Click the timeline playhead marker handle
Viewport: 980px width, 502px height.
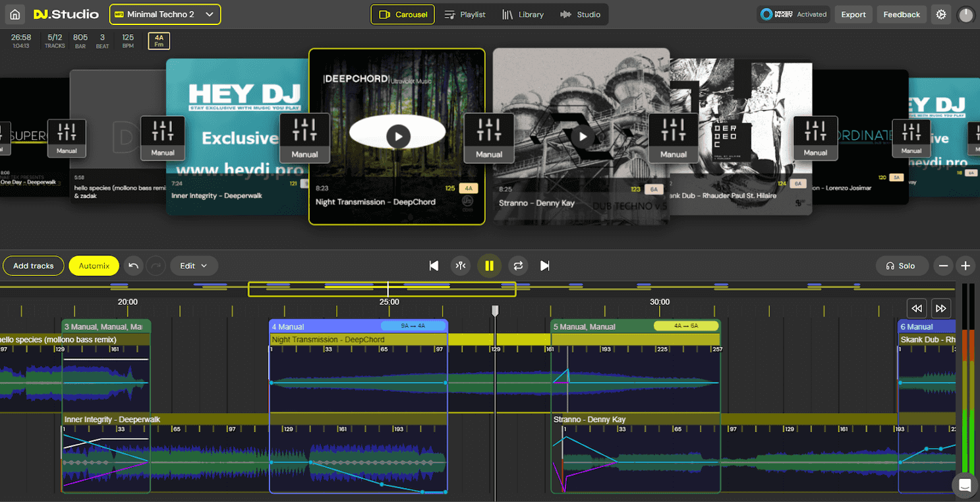point(496,310)
